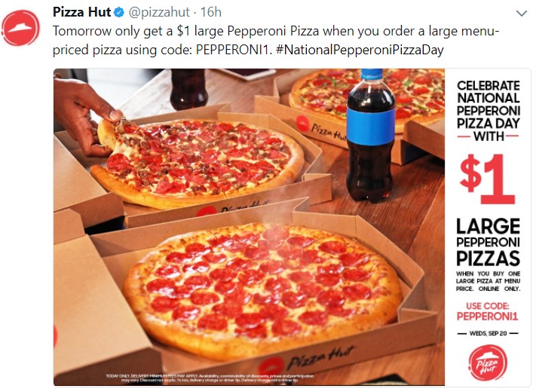Click the WEDS, SEP 20 date label
The image size is (536, 392).
[488, 333]
